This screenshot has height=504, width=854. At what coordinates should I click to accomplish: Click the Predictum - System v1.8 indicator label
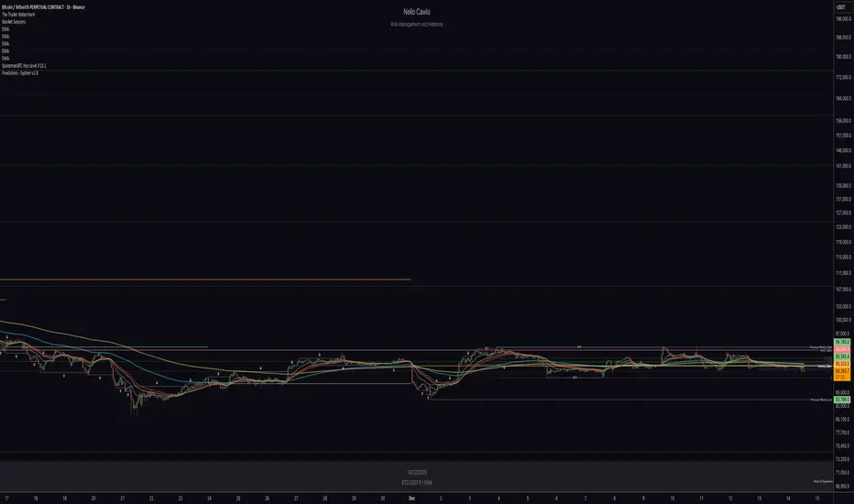point(26,72)
